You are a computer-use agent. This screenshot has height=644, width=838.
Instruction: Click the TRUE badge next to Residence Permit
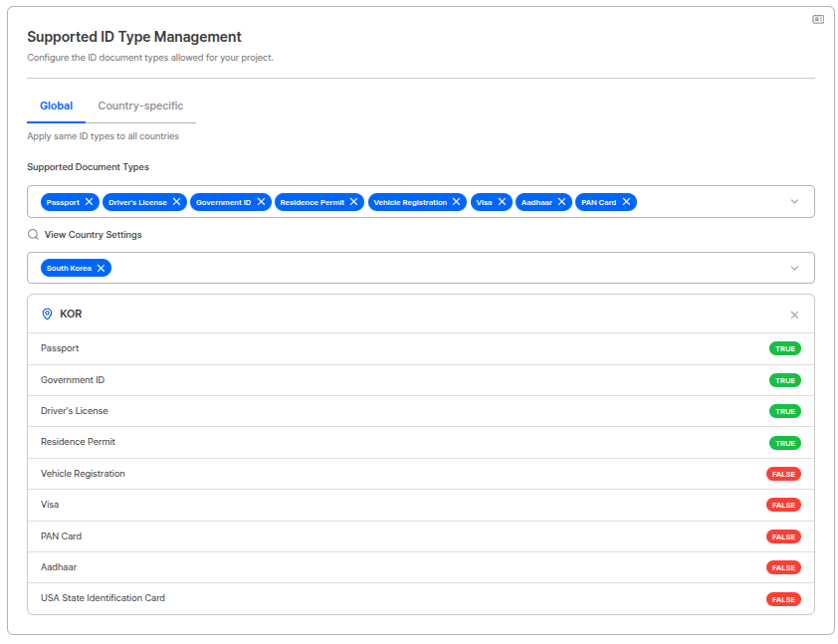tap(785, 442)
